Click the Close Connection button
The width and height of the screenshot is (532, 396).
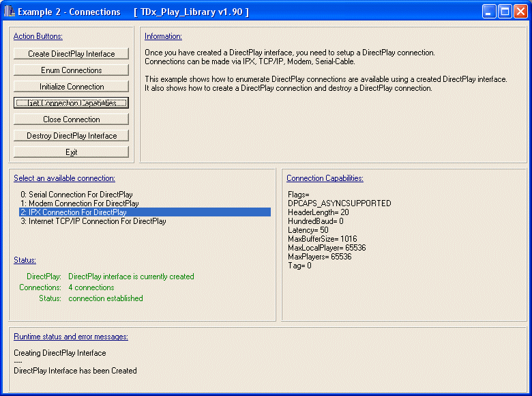coord(71,119)
